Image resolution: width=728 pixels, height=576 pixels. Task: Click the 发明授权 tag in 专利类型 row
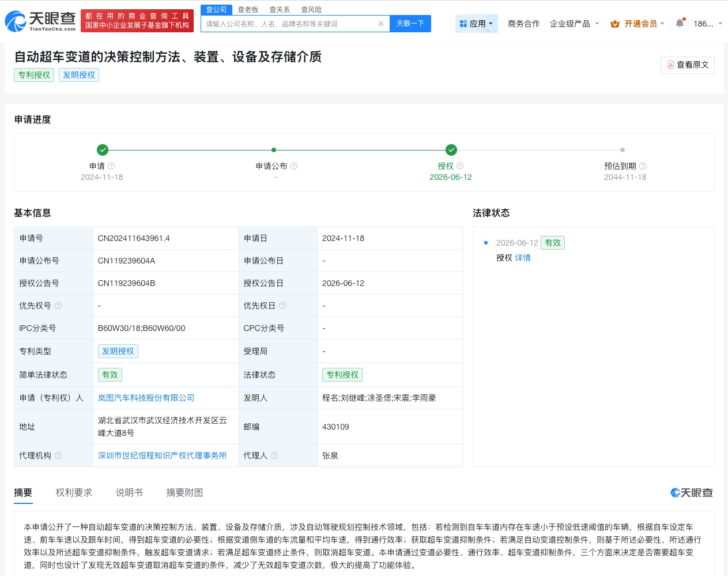[118, 351]
